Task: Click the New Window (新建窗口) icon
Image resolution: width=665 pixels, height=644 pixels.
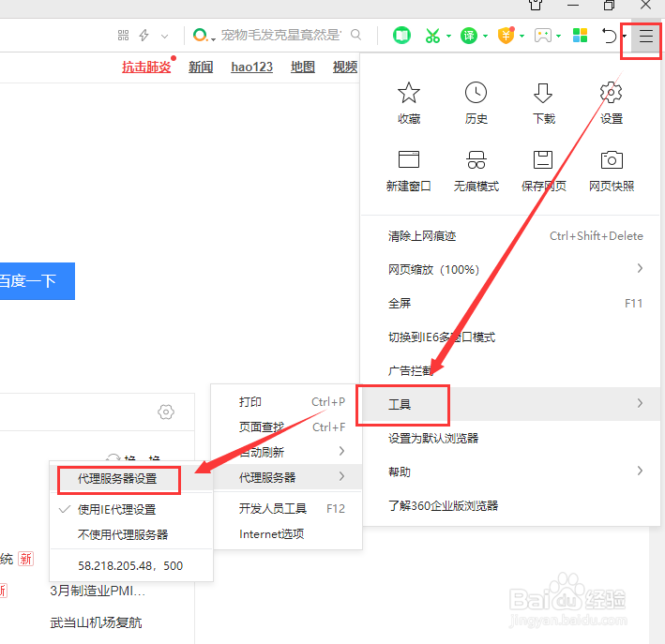Action: click(x=408, y=160)
